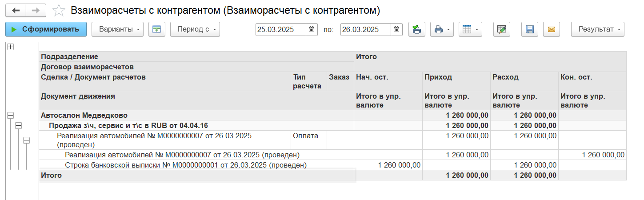Collapse Продажа з\ч, сервис group
Image resolution: width=644 pixels, height=200 pixels.
18,126
